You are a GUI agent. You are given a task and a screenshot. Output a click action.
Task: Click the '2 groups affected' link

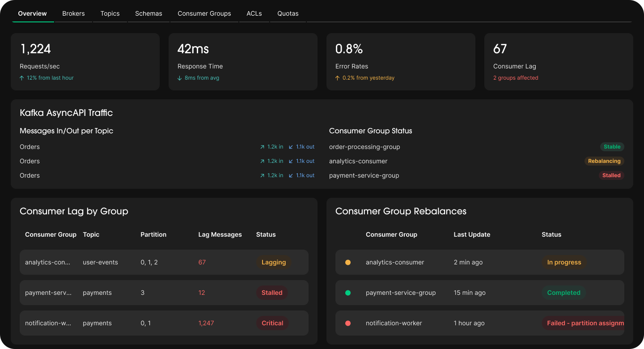pos(516,78)
